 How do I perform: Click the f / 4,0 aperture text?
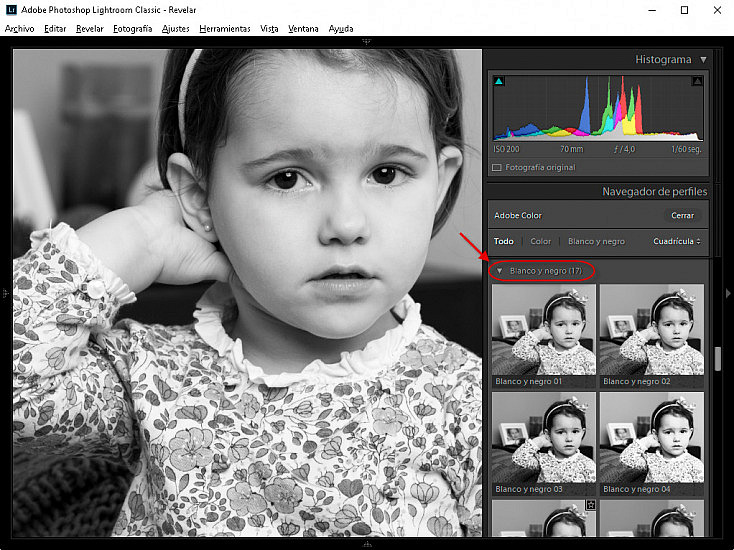[624, 149]
